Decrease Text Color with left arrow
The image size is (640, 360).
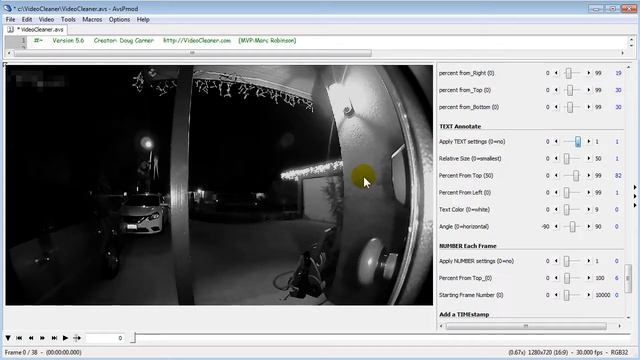(x=556, y=209)
